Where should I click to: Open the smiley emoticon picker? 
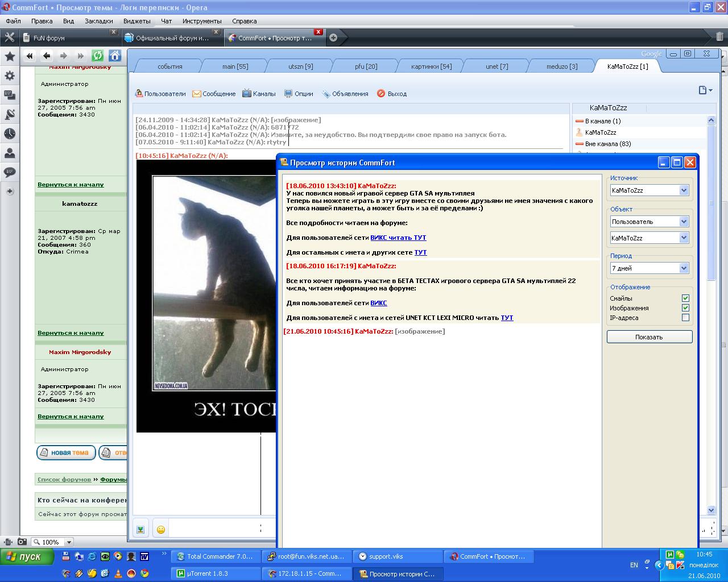coord(161,529)
